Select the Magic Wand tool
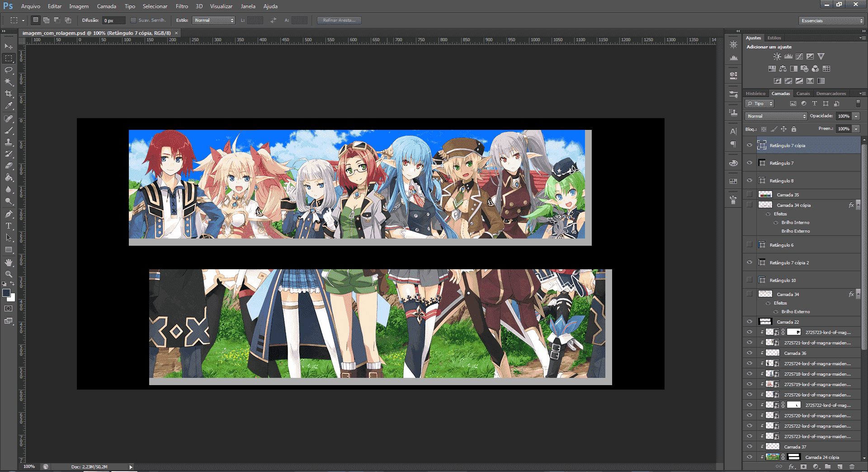Screen dimensions: 868x472 point(9,82)
